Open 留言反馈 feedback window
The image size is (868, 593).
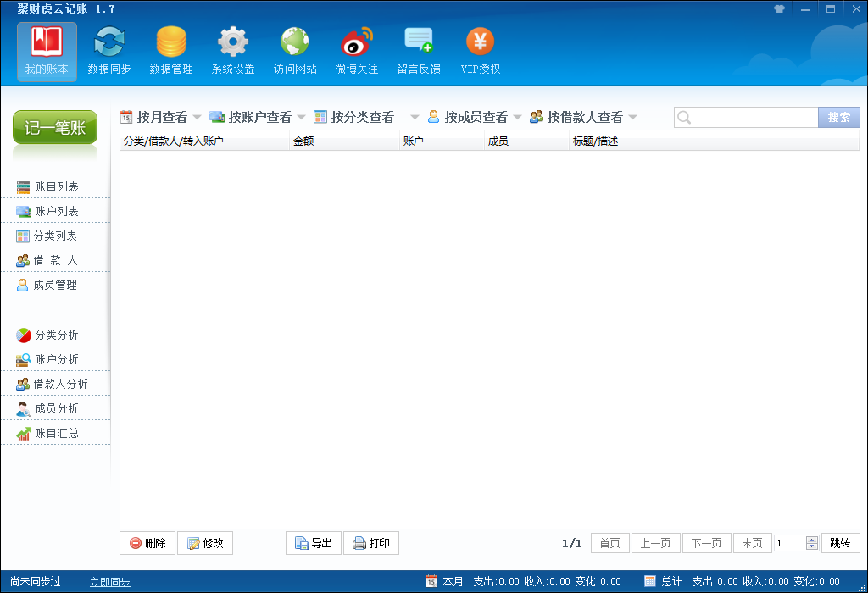pos(418,49)
